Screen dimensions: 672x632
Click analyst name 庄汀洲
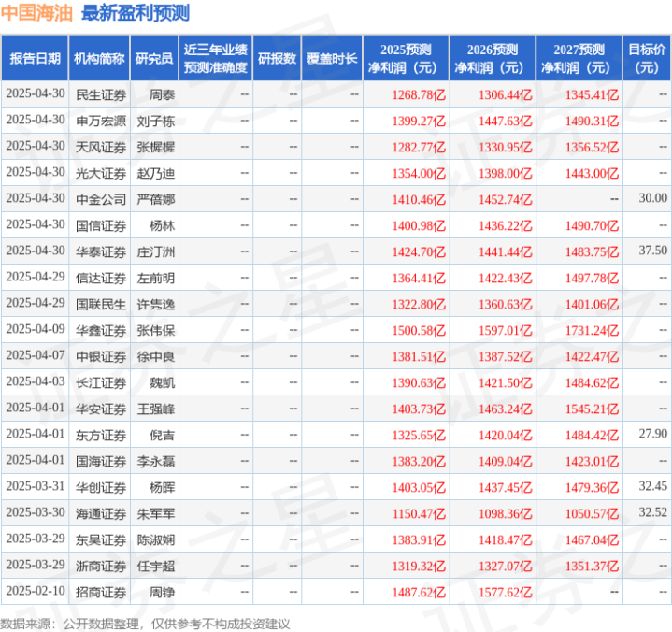(x=156, y=251)
